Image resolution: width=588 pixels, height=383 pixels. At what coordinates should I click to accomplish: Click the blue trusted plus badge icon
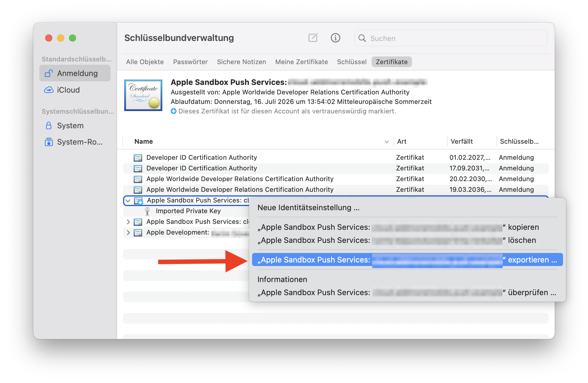tap(174, 111)
